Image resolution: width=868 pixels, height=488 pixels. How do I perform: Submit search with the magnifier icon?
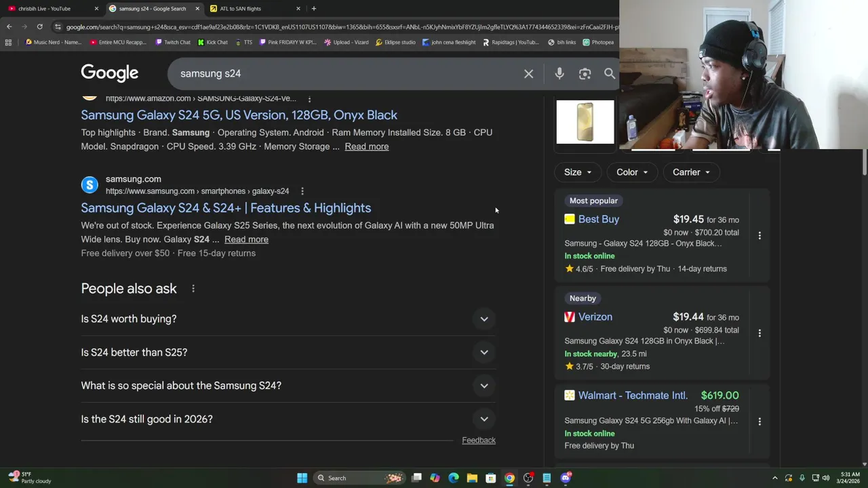click(610, 73)
